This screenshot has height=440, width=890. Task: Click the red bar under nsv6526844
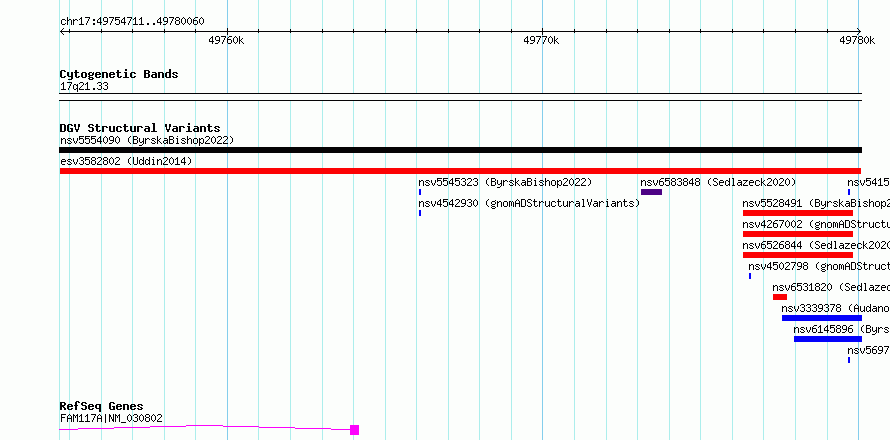(x=797, y=255)
